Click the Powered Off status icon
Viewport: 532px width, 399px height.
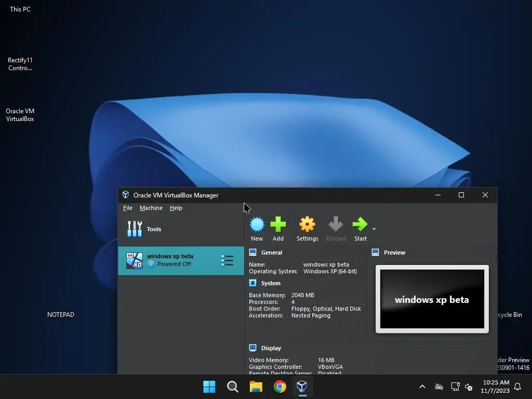click(151, 264)
